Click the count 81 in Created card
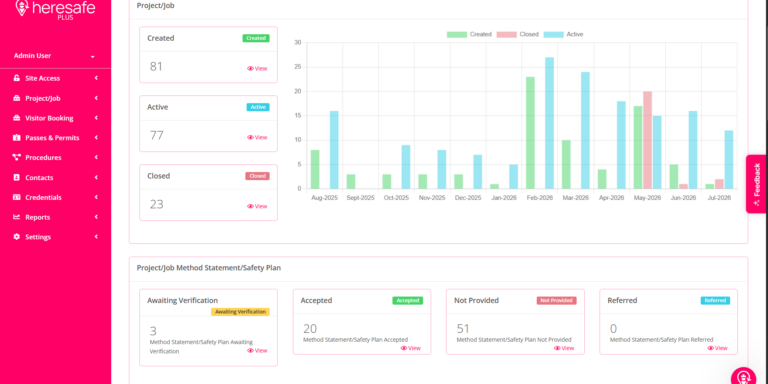The height and width of the screenshot is (384, 768). [156, 67]
